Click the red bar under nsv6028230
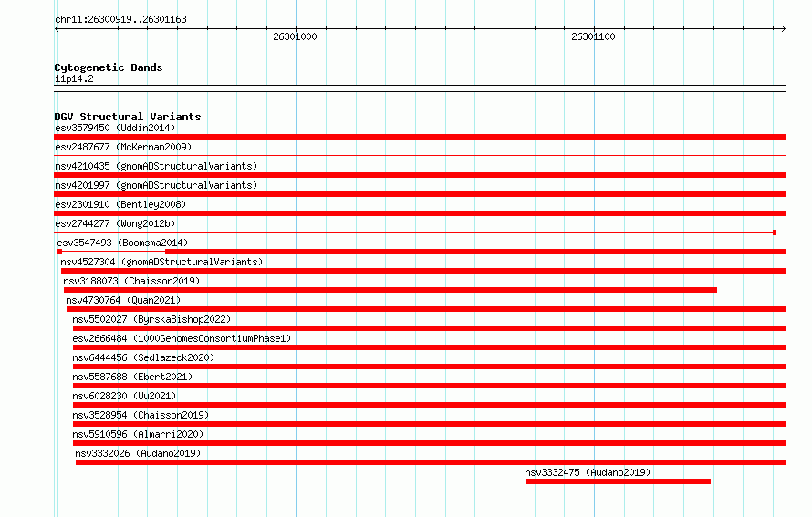 click(430, 405)
